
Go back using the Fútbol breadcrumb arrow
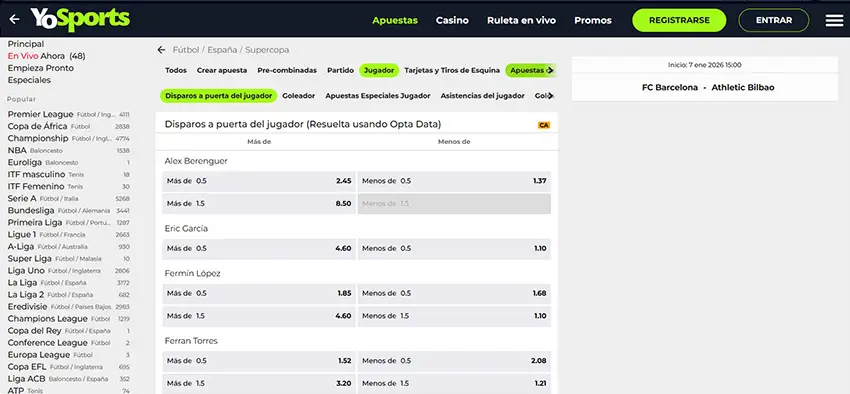161,50
